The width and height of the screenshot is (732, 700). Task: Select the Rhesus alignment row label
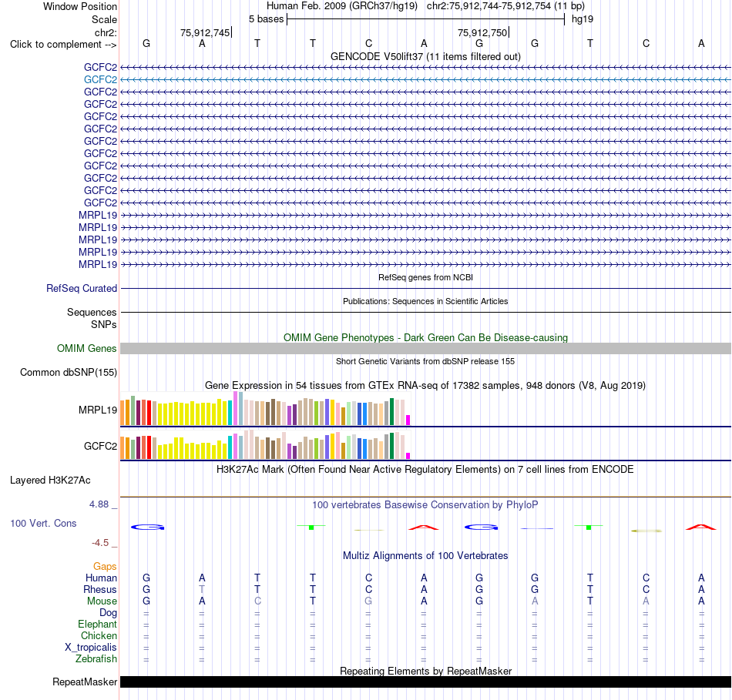click(x=100, y=590)
